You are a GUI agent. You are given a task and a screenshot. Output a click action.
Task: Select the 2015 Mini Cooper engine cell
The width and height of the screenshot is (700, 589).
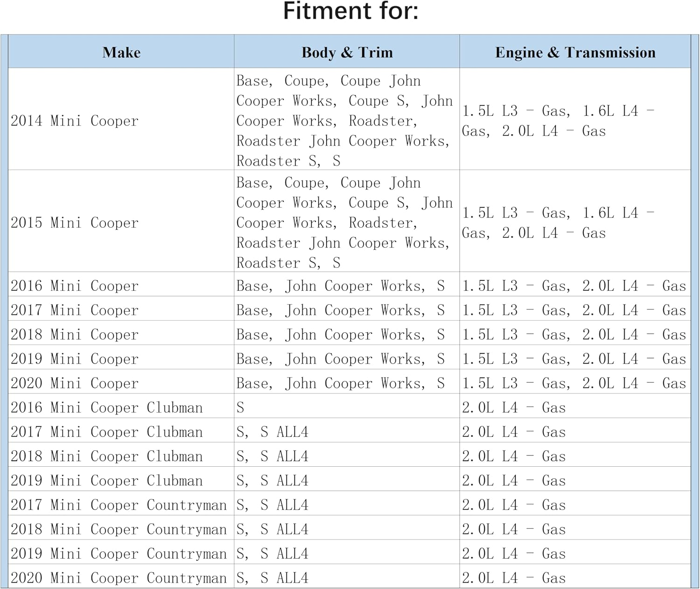558,223
